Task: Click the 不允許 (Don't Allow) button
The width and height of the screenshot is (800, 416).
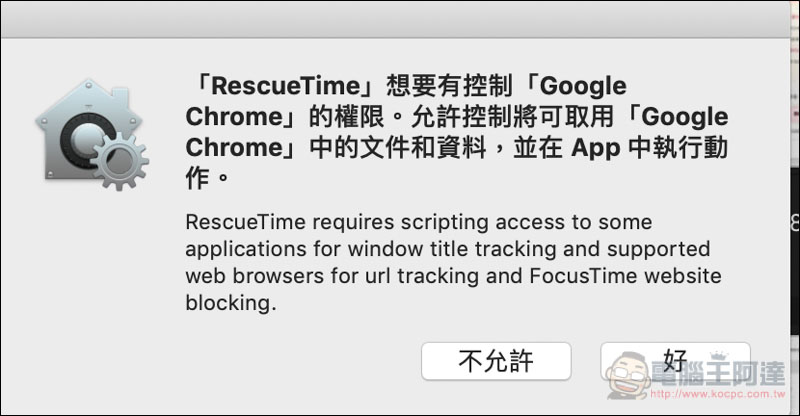Action: tap(496, 361)
